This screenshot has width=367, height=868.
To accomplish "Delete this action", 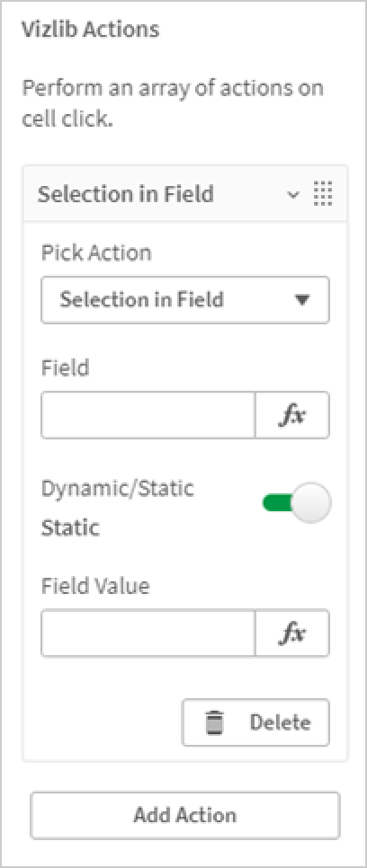I will click(x=255, y=723).
